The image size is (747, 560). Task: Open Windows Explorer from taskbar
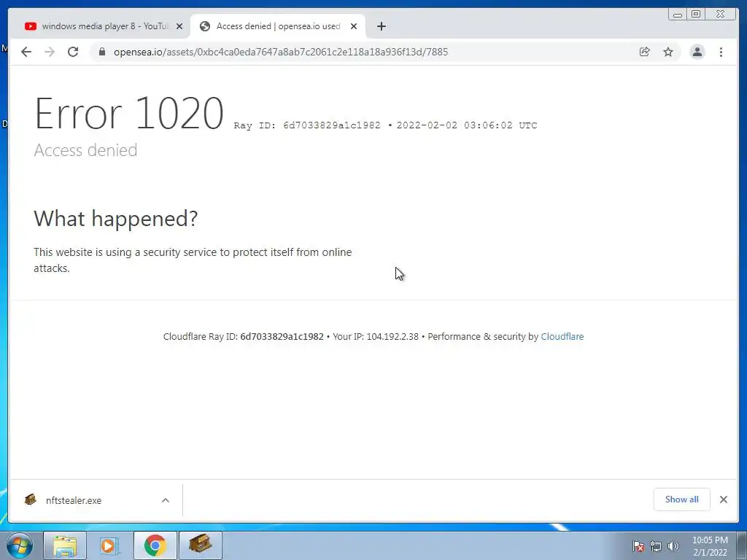click(x=65, y=545)
